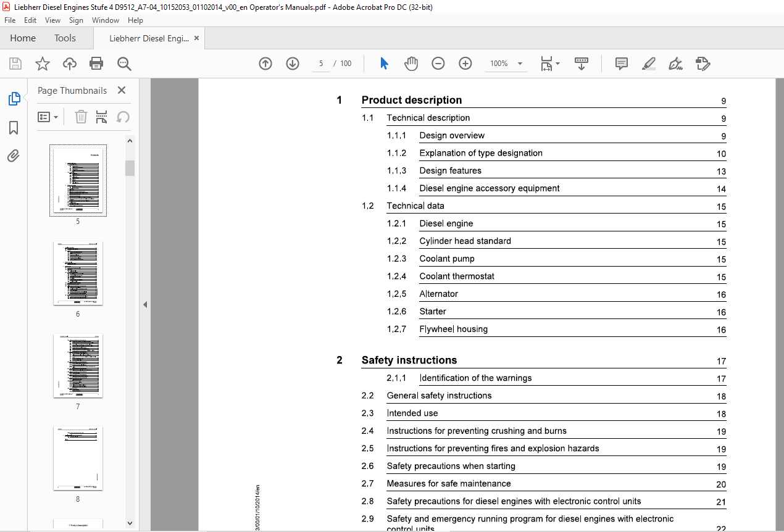Viewport: 784px width, 532px height.
Task: Close the Liebherr Diesel document tab
Action: tap(196, 38)
